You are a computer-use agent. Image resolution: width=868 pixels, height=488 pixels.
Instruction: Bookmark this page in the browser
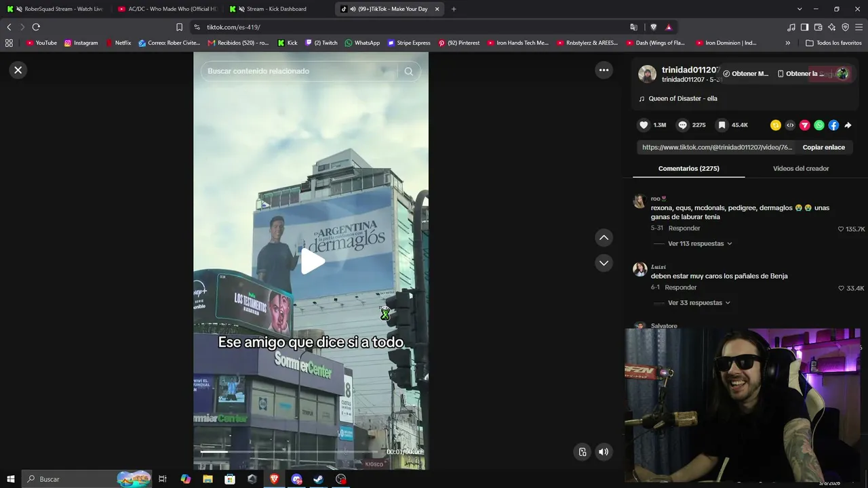[x=179, y=27]
